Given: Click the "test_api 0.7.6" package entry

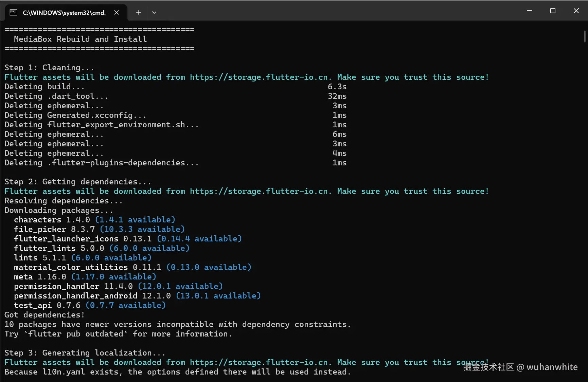Looking at the screenshot, I should [47, 305].
